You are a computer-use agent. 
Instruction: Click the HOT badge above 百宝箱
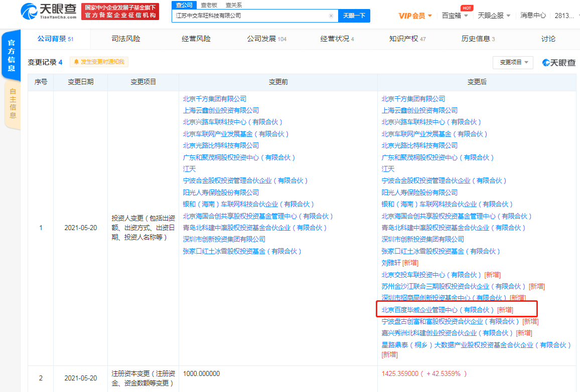coord(468,8)
